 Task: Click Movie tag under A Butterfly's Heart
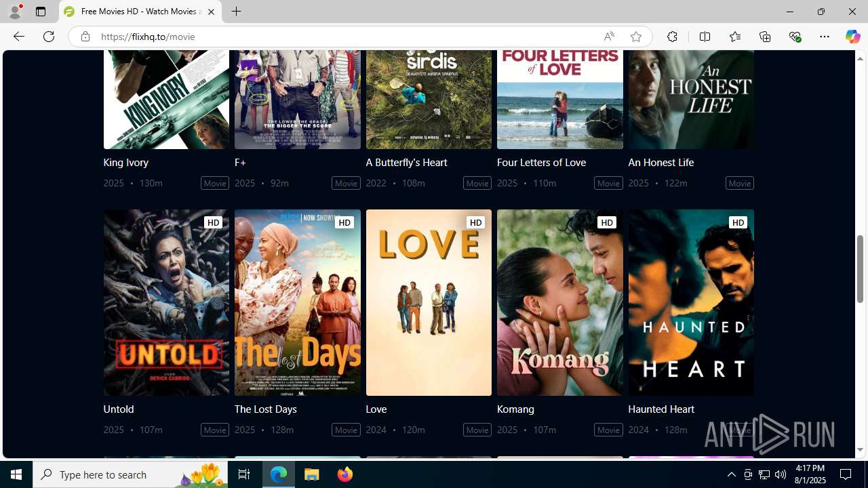[477, 183]
